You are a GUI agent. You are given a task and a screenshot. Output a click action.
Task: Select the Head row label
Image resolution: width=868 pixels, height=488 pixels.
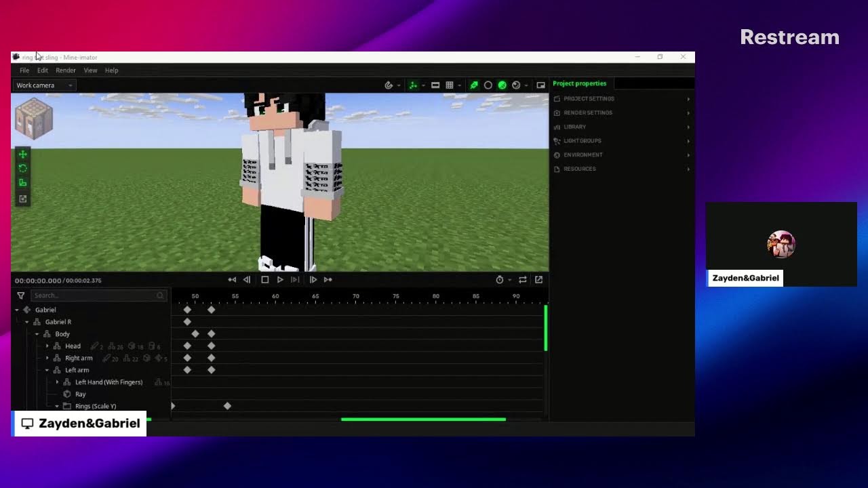tap(73, 346)
